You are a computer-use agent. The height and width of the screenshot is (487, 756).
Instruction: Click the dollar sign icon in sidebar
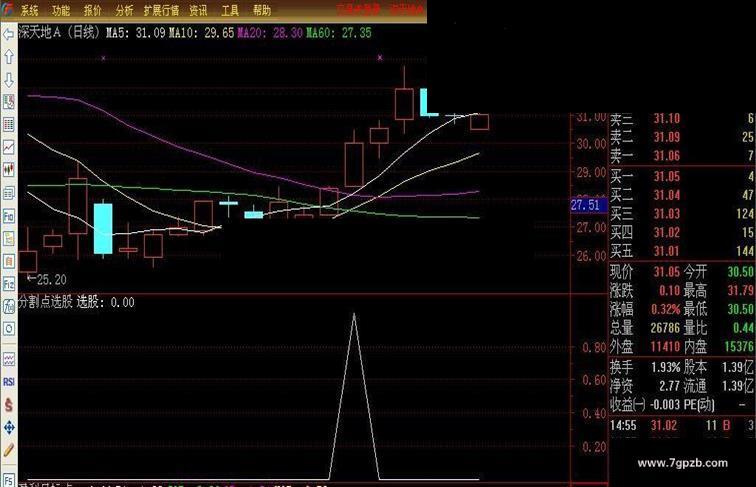(9, 405)
